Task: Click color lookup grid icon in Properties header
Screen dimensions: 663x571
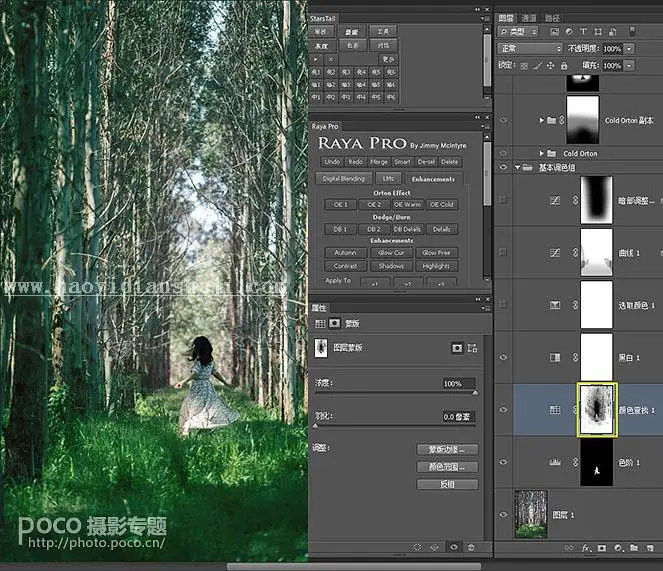Action: 320,324
